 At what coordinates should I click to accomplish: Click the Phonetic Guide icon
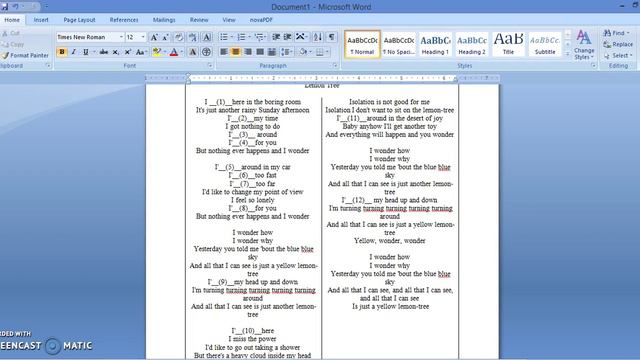point(192,38)
